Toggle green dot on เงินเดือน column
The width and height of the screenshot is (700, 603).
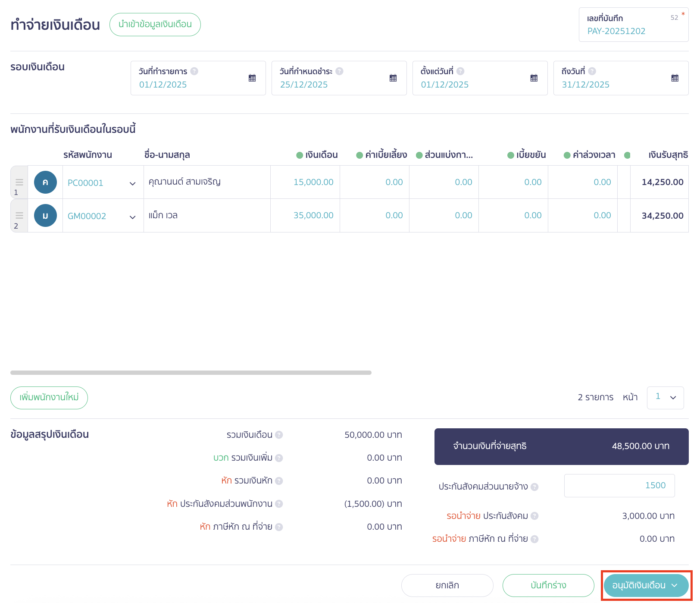300,155
